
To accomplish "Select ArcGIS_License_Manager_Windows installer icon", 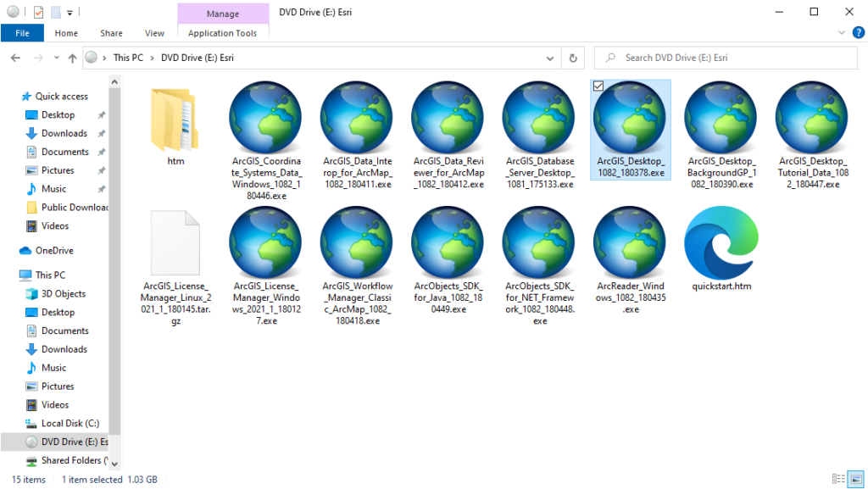I will coord(265,242).
